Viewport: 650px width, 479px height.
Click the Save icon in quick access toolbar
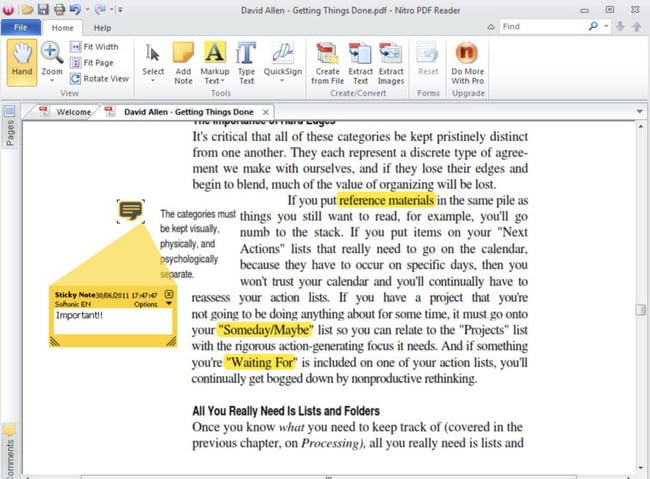click(42, 9)
